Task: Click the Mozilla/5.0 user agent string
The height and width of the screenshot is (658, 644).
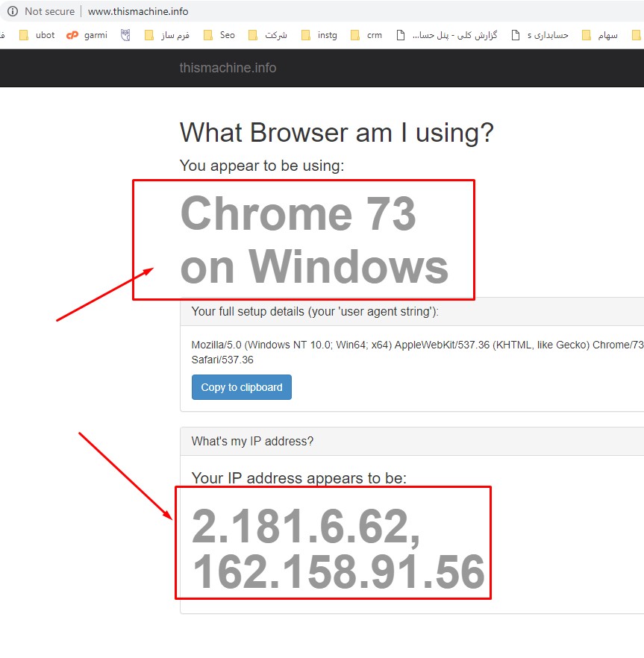Action: [x=417, y=352]
